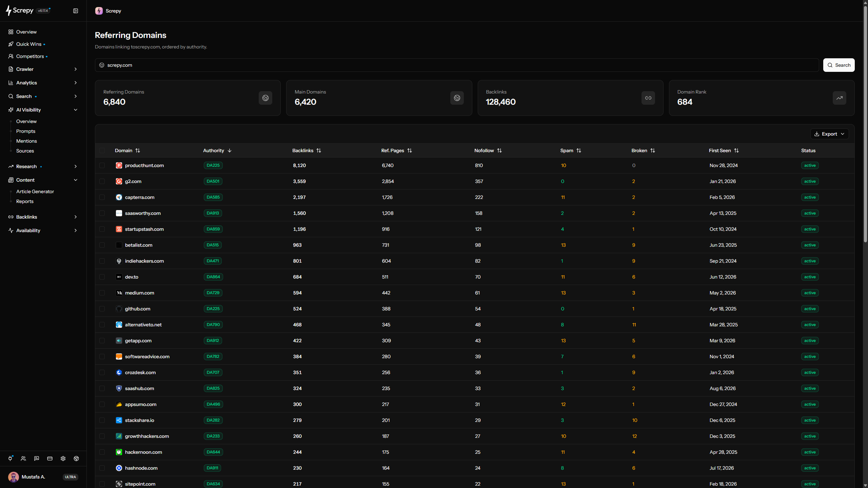Open the settings gear icon in footer
The image size is (868, 488).
pos(63,459)
